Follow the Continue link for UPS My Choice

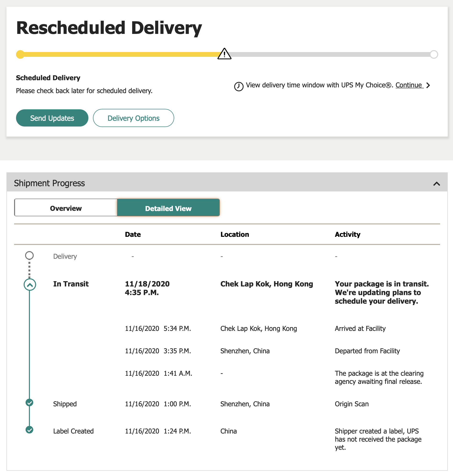(409, 85)
